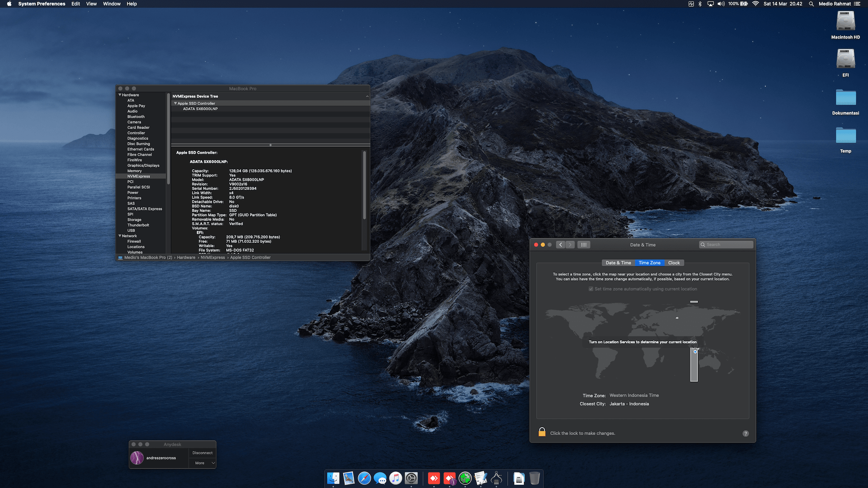Select Macintosh HD drive on desktop
Screen dimensions: 868x488
845,21
